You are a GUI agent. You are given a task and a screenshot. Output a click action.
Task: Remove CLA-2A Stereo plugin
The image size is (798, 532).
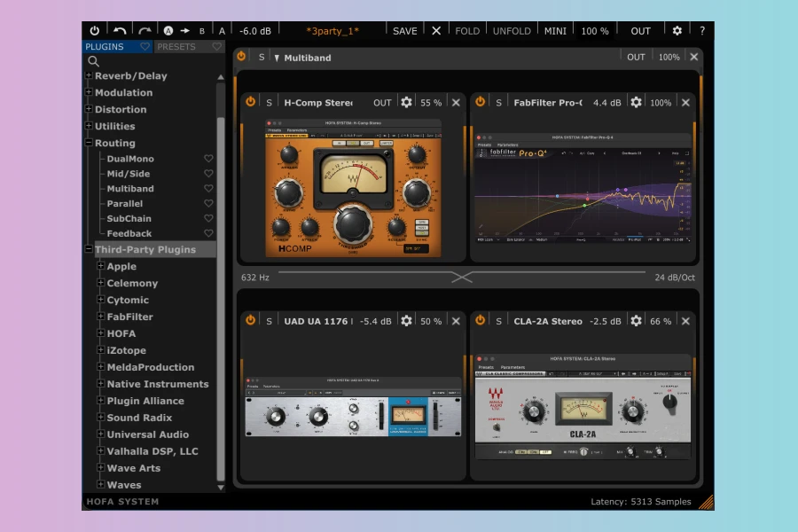click(x=685, y=321)
